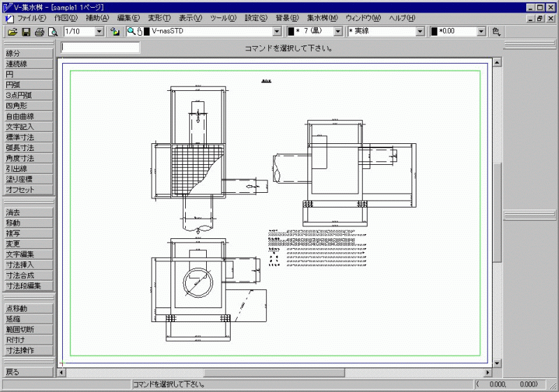Screen dimensions: 559x392
Task: Click the Open file folder icon
Action: coord(12,31)
